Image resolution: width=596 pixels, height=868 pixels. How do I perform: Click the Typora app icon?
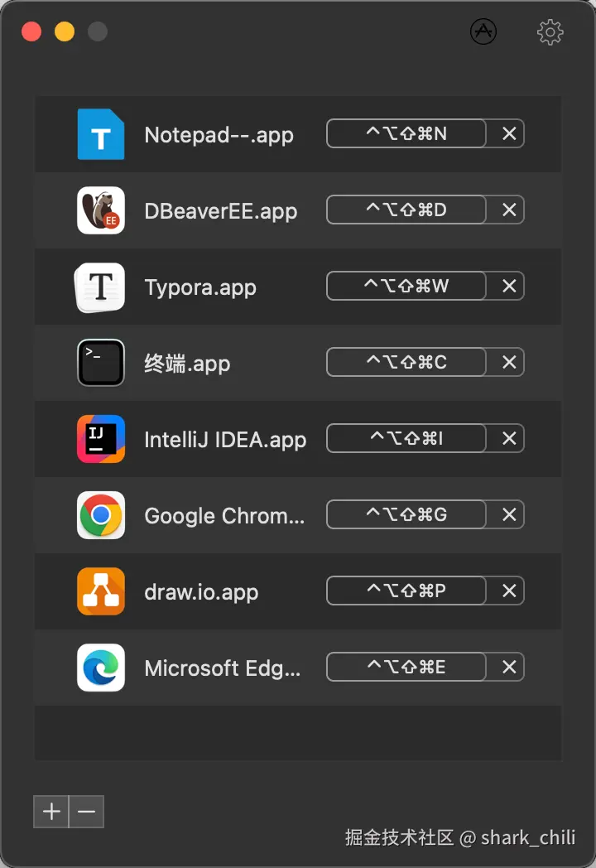(101, 287)
